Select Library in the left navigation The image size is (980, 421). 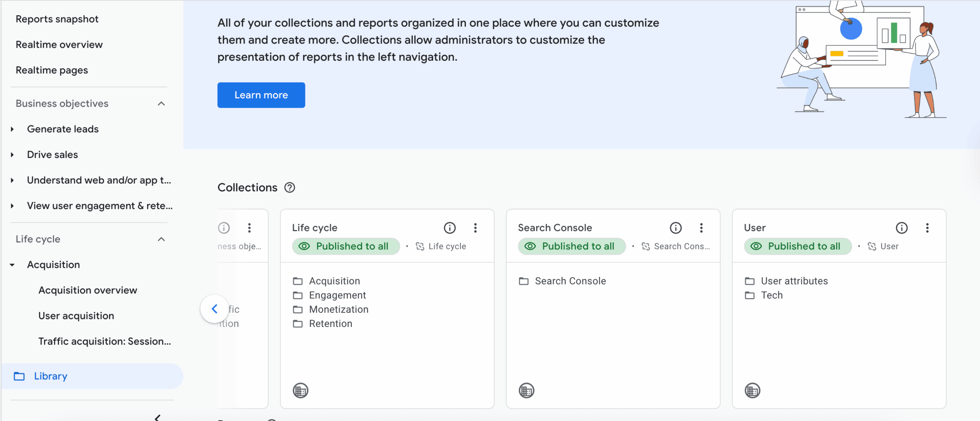click(x=51, y=376)
